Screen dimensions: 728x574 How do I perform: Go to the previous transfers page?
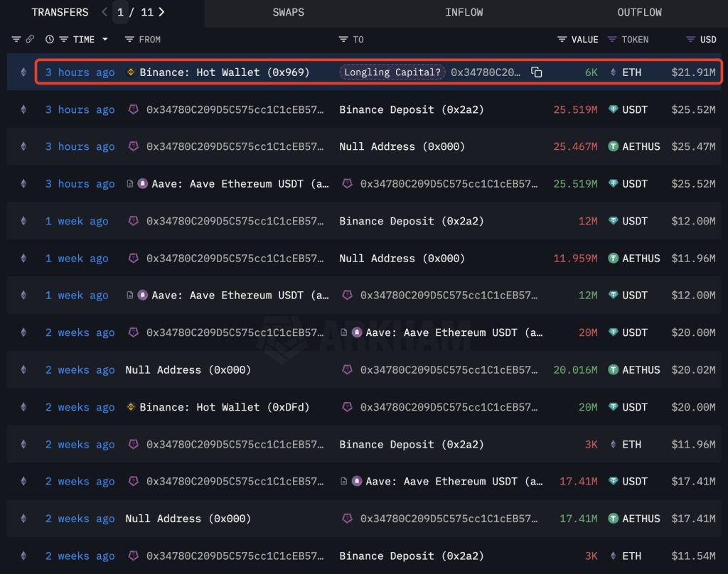click(105, 12)
